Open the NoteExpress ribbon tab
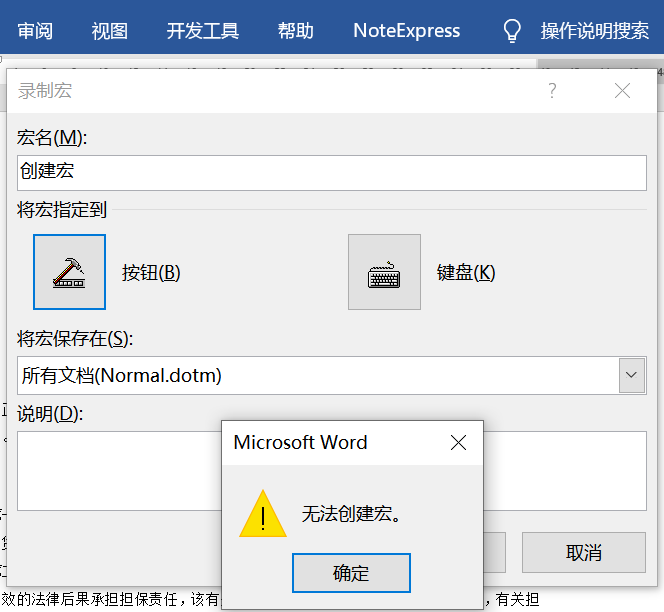The height and width of the screenshot is (612, 664). click(407, 30)
